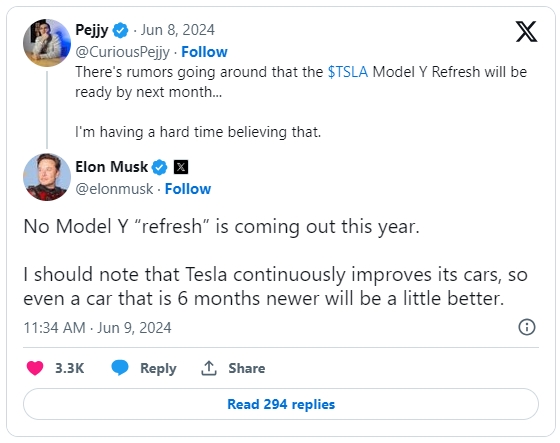Follow @CuriousPejjy
The height and width of the screenshot is (443, 560).
204,52
